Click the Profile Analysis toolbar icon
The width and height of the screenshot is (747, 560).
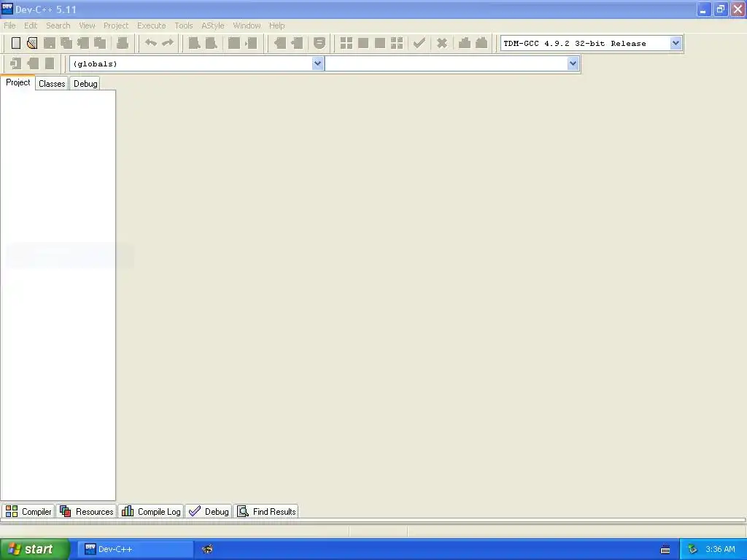465,43
